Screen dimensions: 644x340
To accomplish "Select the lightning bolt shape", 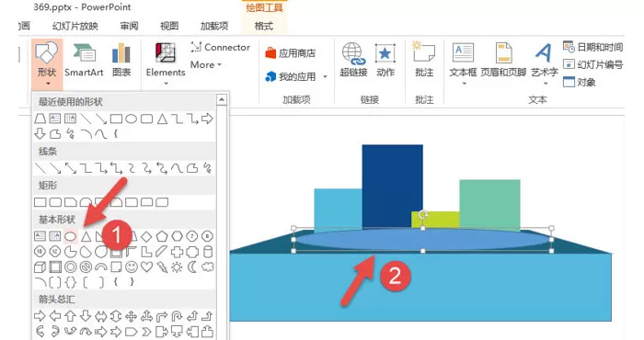I will click(162, 267).
